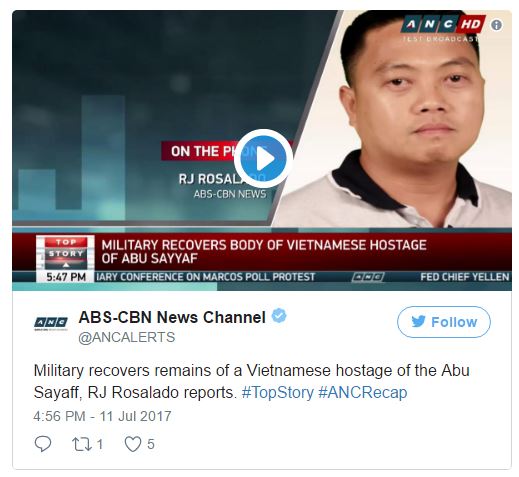Click the Top Story badge in video

tap(66, 253)
